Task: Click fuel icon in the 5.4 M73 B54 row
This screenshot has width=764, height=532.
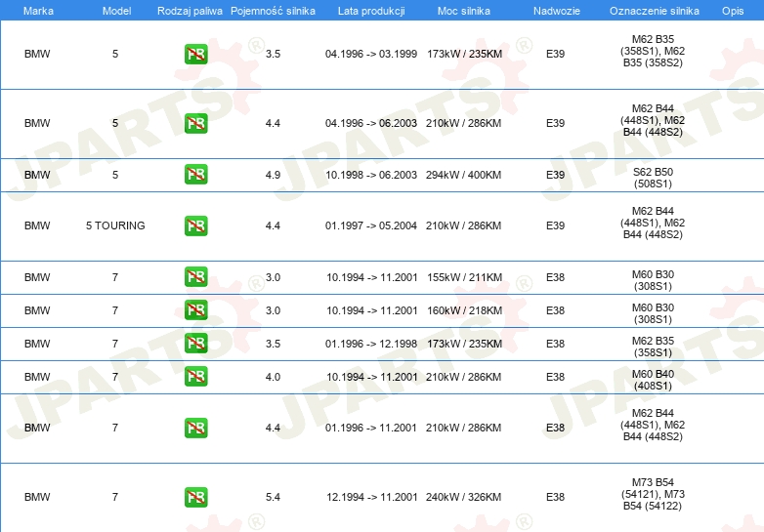Action: click(195, 497)
